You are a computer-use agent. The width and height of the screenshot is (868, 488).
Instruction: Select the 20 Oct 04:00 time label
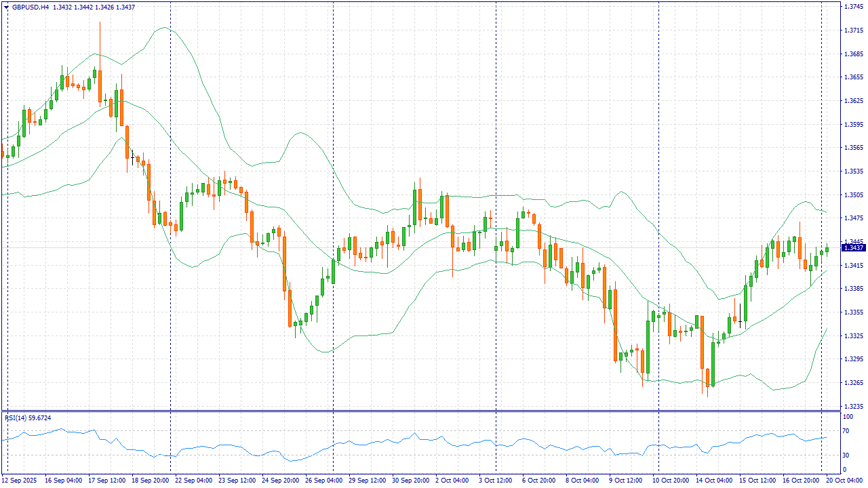(x=843, y=481)
